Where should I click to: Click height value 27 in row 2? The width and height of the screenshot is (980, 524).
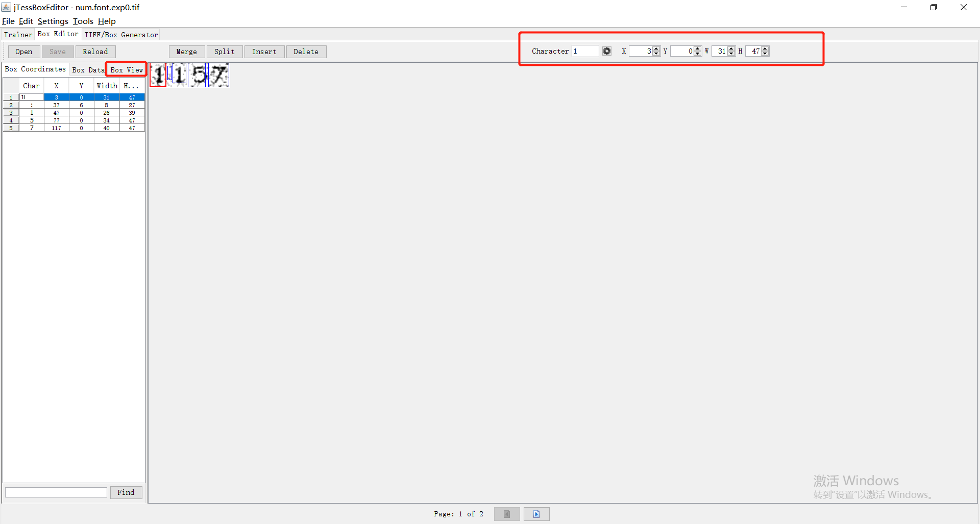[132, 105]
